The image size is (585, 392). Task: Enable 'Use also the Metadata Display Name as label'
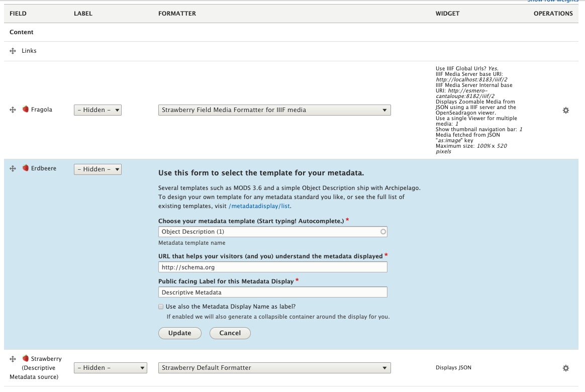tap(161, 307)
